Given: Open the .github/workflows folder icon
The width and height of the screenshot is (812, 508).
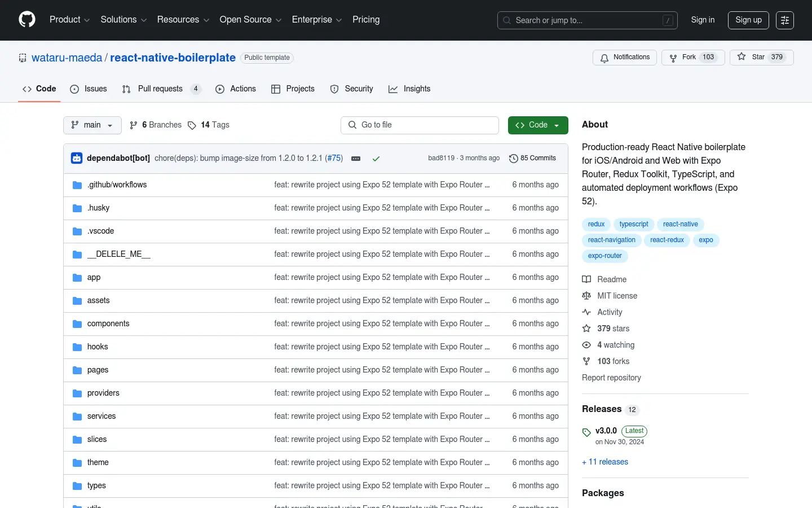Looking at the screenshot, I should pos(77,185).
